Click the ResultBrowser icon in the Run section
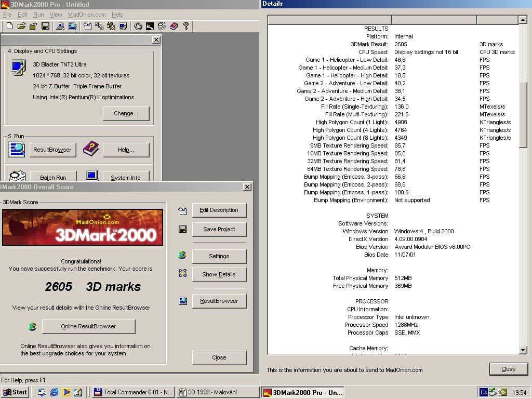This screenshot has width=532, height=399. tap(17, 149)
